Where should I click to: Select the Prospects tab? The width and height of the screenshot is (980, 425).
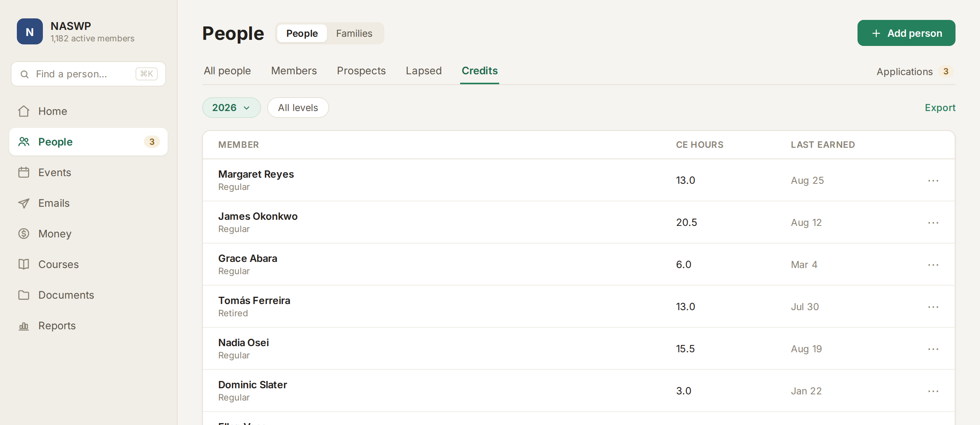coord(361,71)
